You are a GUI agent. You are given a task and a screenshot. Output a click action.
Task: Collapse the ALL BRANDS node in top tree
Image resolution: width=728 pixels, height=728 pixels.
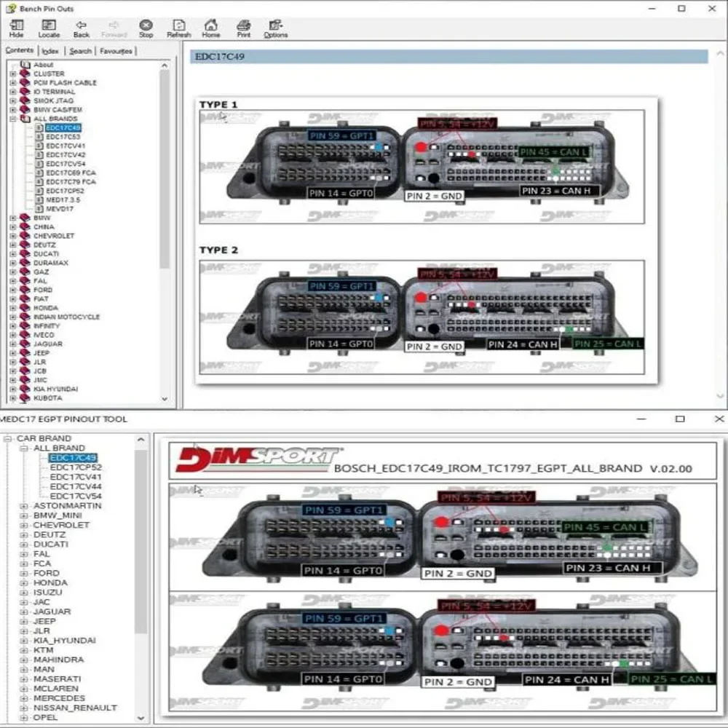tap(13, 119)
